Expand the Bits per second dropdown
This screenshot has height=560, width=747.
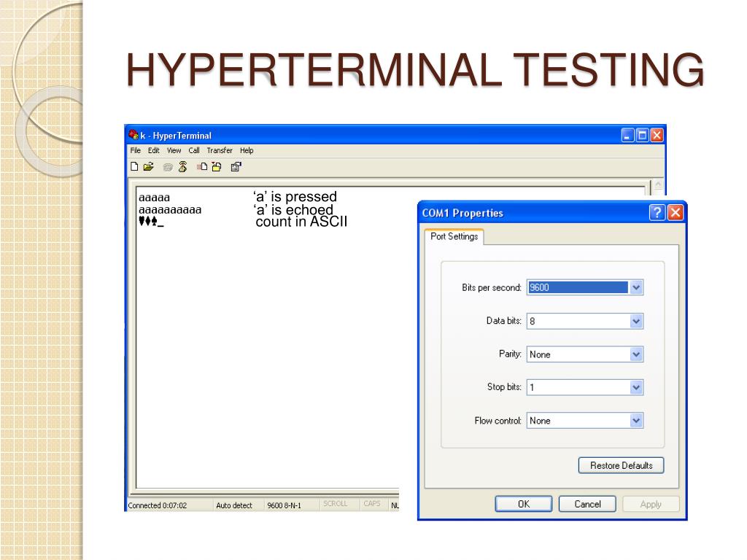[636, 287]
